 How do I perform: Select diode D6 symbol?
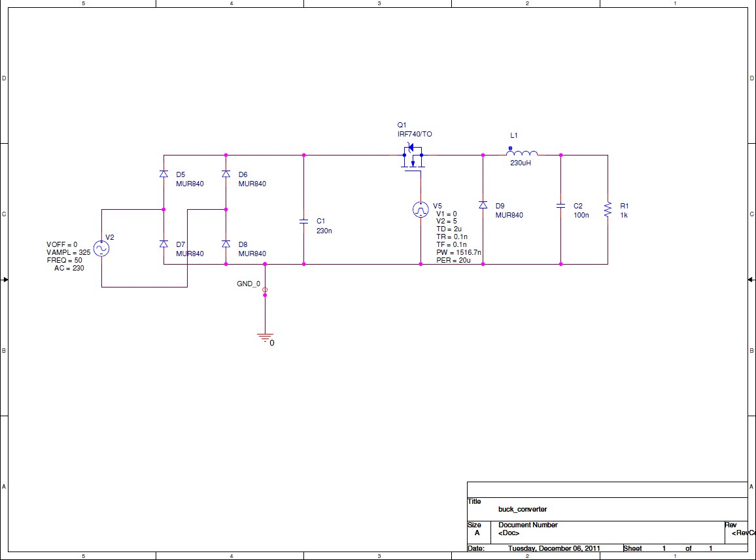tap(226, 174)
